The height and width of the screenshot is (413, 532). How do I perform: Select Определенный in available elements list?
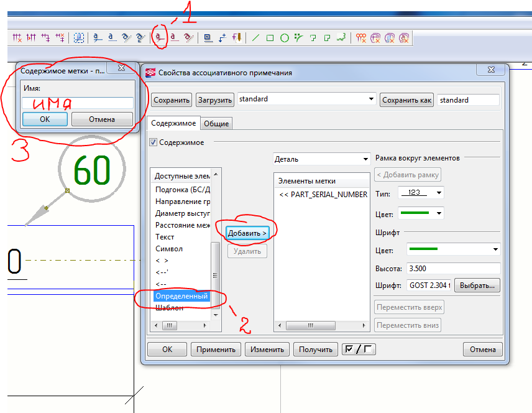[x=180, y=296]
